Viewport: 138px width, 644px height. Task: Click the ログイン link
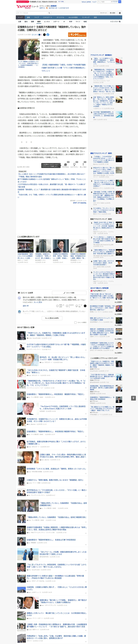(42, 8)
